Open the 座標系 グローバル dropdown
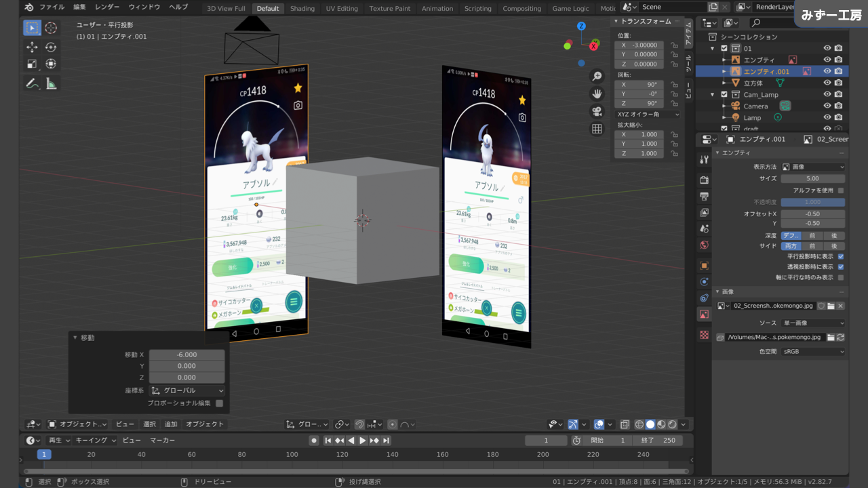 (x=187, y=390)
